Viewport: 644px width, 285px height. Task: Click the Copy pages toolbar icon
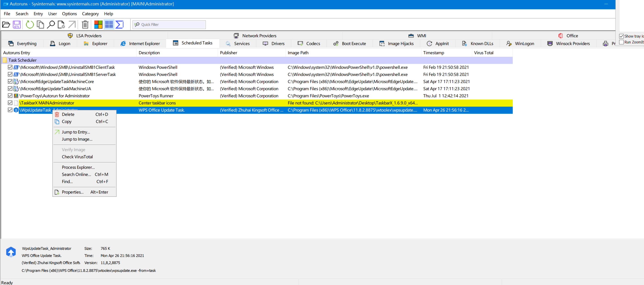click(x=40, y=25)
